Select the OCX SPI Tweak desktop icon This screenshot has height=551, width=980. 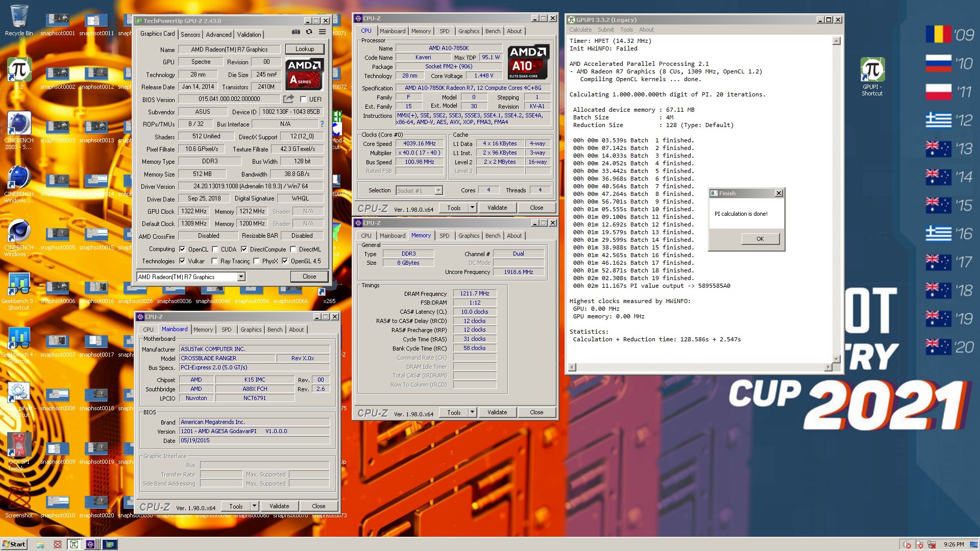click(x=19, y=452)
